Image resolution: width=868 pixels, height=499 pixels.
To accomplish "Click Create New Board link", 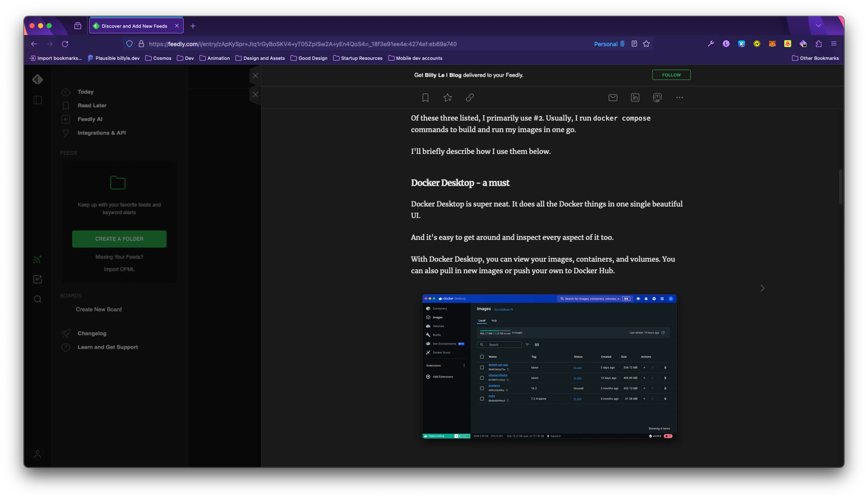I will click(x=99, y=310).
